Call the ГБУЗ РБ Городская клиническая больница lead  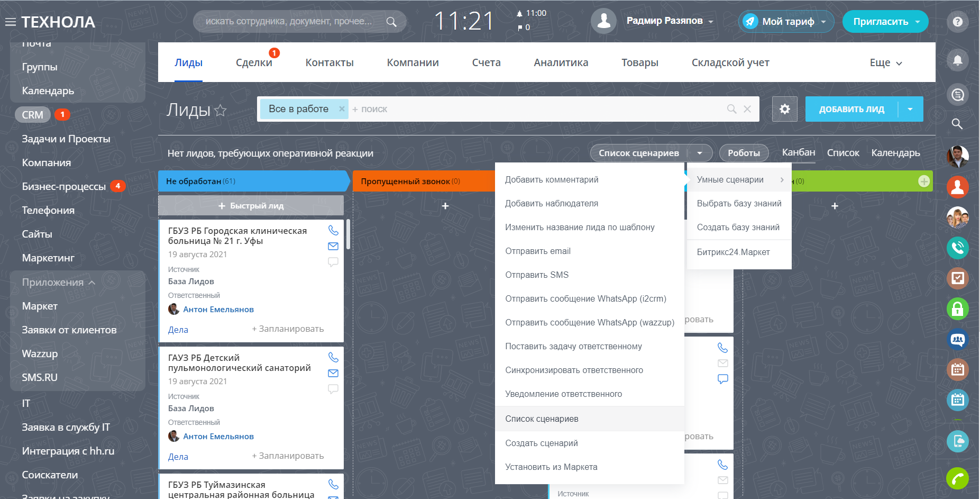pos(333,230)
